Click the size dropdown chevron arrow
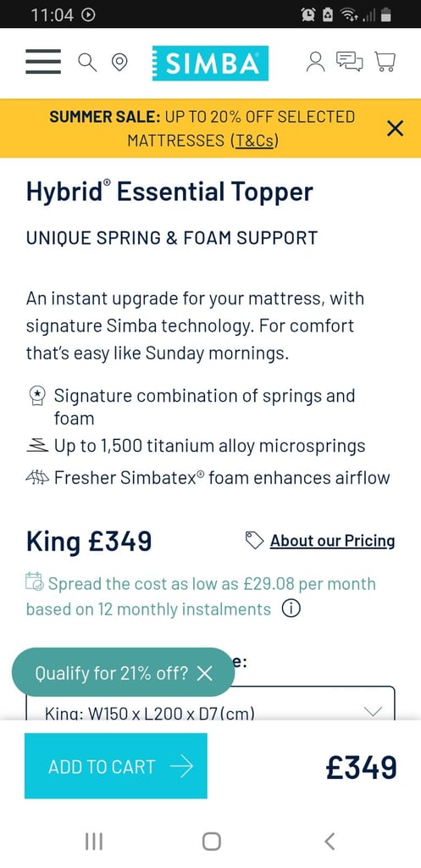421x868 pixels. coord(374,711)
